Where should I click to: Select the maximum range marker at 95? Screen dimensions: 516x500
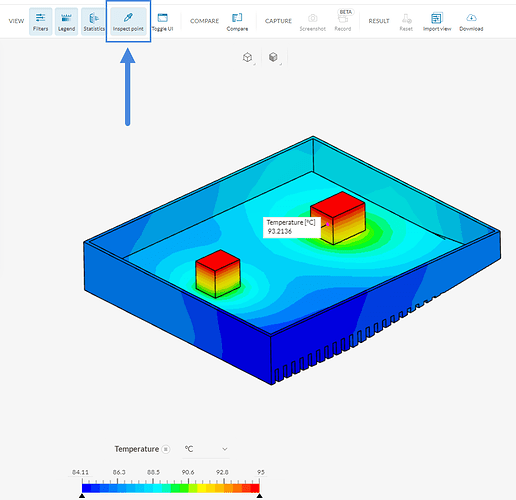pyautogui.click(x=259, y=496)
